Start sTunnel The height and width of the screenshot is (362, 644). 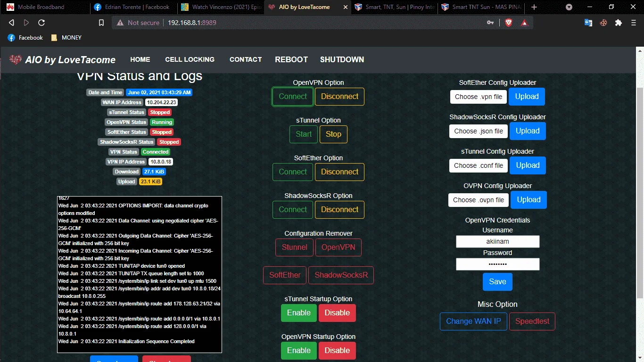[304, 134]
